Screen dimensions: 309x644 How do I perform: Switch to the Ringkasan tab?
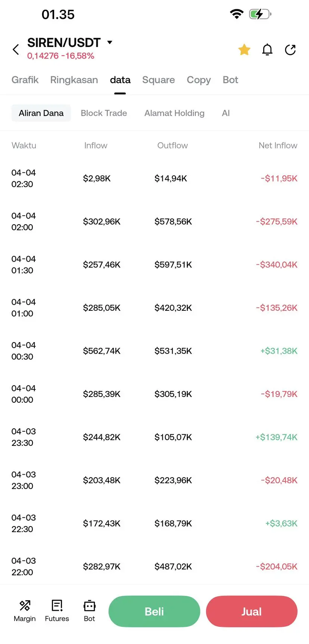(x=74, y=80)
